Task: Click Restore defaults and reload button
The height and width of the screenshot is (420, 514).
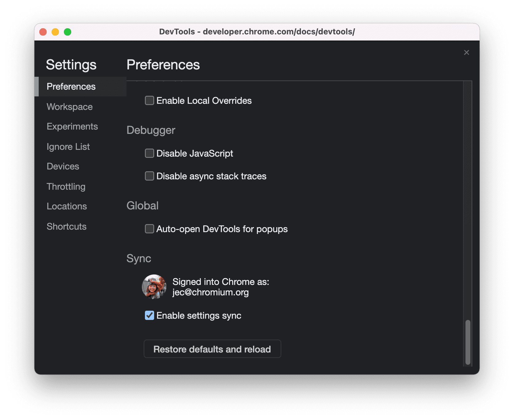Action: pyautogui.click(x=212, y=349)
